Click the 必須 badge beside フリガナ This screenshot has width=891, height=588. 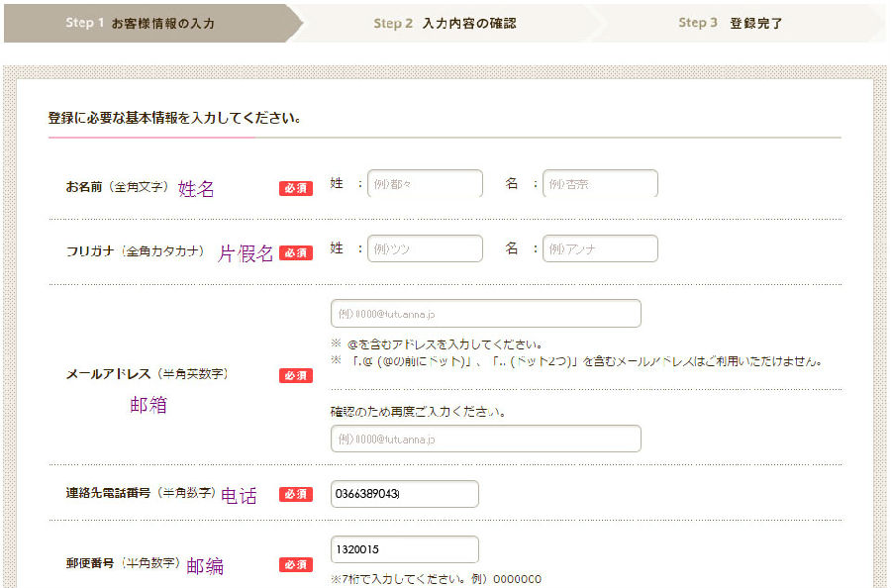[x=295, y=252]
